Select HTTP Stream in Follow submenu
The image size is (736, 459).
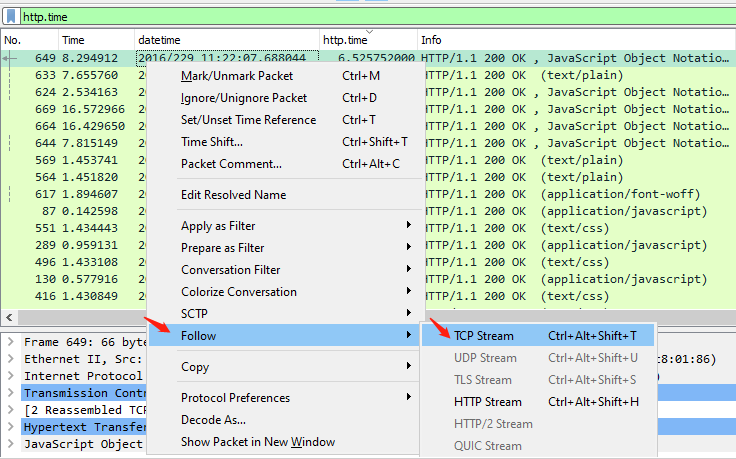click(x=487, y=402)
